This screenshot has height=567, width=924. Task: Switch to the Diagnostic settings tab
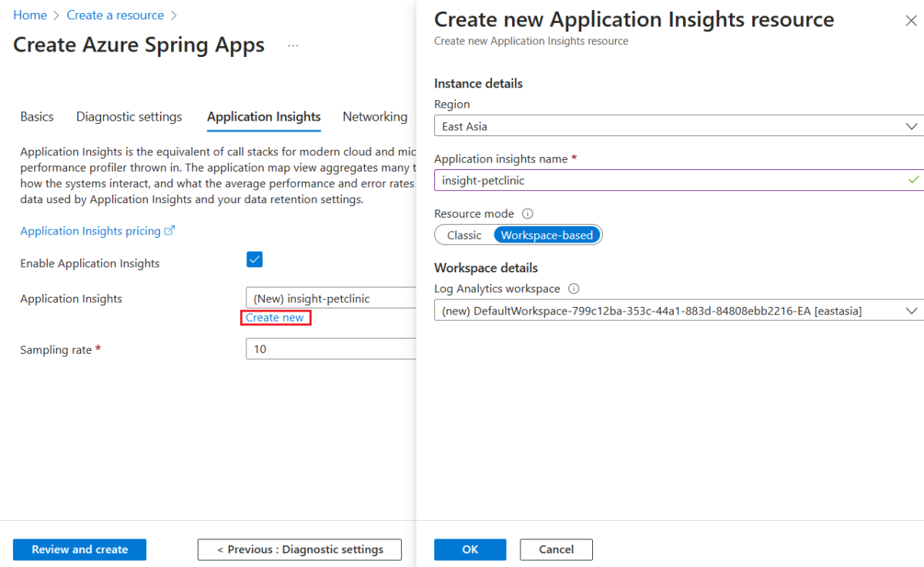click(129, 117)
